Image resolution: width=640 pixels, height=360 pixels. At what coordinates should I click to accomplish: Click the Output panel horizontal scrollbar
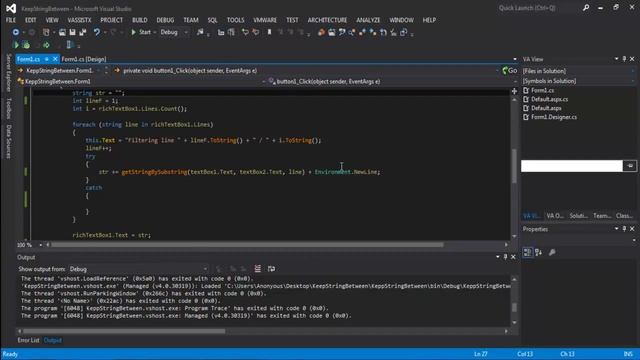click(x=124, y=331)
